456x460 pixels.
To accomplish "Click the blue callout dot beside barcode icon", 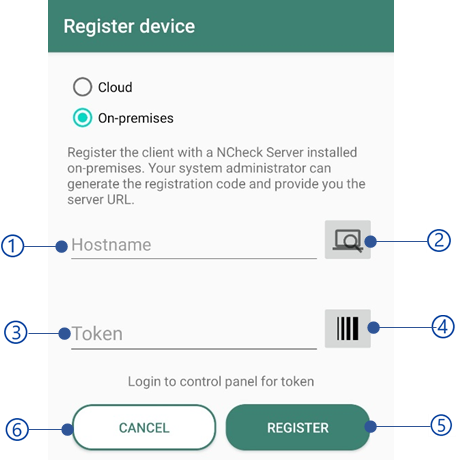I will (374, 328).
